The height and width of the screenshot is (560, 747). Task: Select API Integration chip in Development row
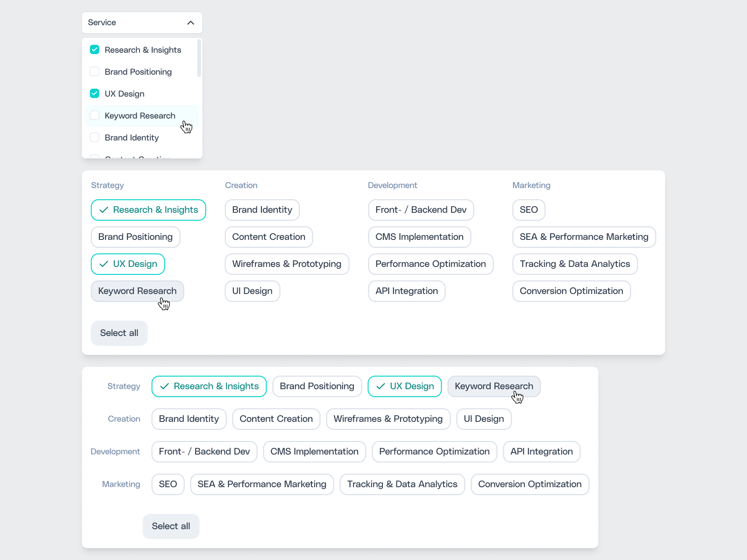(x=542, y=452)
